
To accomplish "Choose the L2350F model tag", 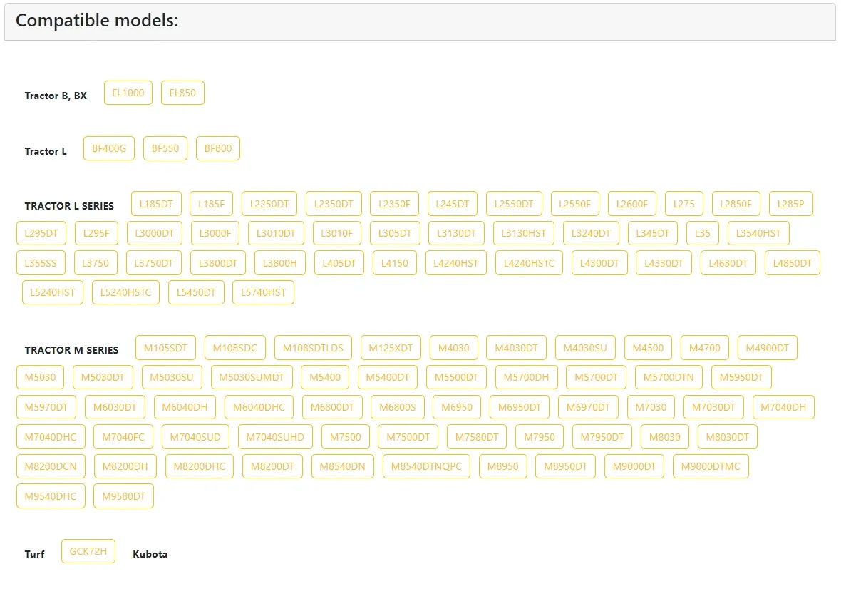I will click(394, 204).
